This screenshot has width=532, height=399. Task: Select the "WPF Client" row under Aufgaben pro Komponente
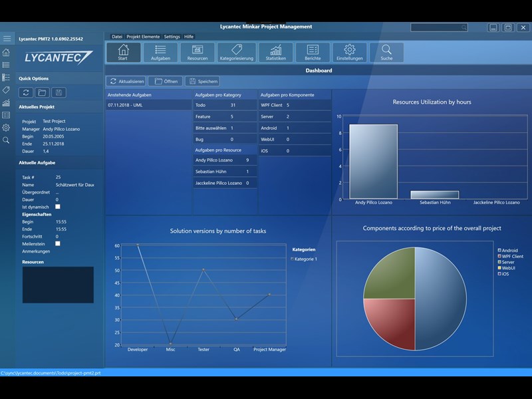click(x=295, y=105)
